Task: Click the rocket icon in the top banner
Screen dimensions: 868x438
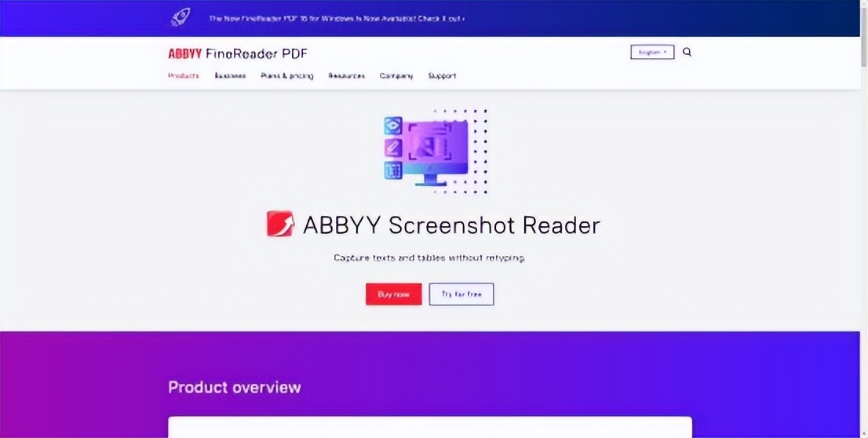Action: pyautogui.click(x=181, y=17)
